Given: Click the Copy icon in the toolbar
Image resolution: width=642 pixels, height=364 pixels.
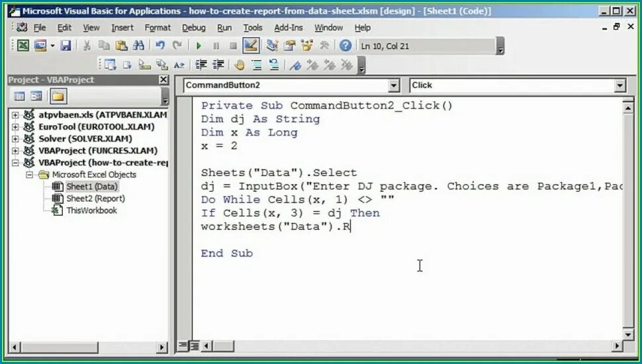Looking at the screenshot, I should point(104,46).
